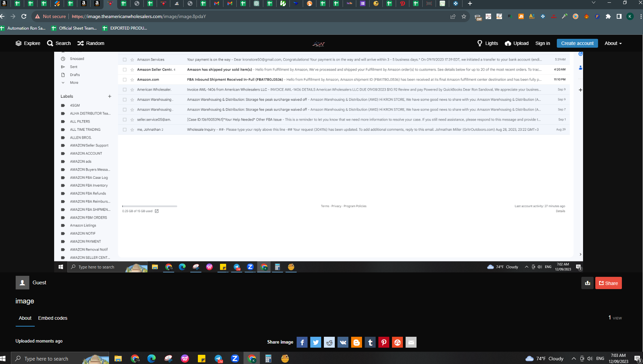Open the Chrome extensions puzzle icon

[x=608, y=16]
